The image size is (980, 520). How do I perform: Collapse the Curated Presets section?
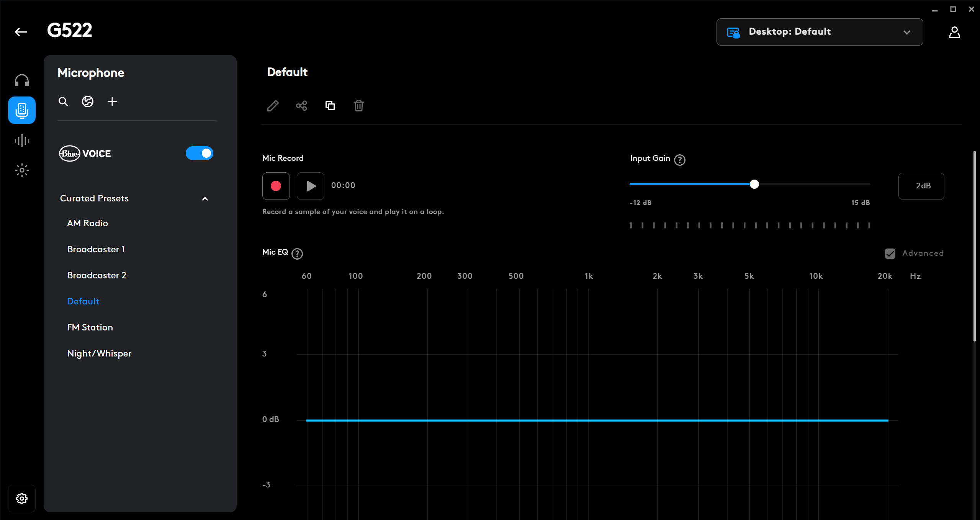click(x=205, y=199)
